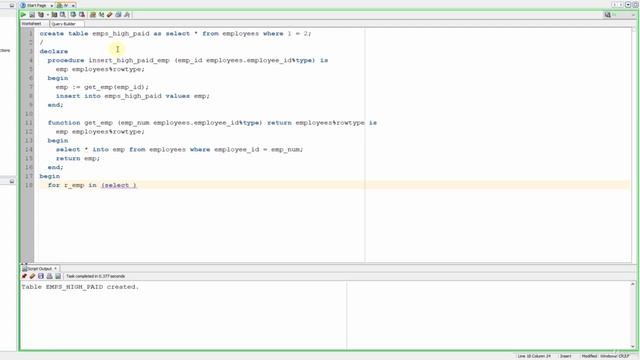640x360 pixels.
Task: Minimize the lower left side panel
Action: 12,181
